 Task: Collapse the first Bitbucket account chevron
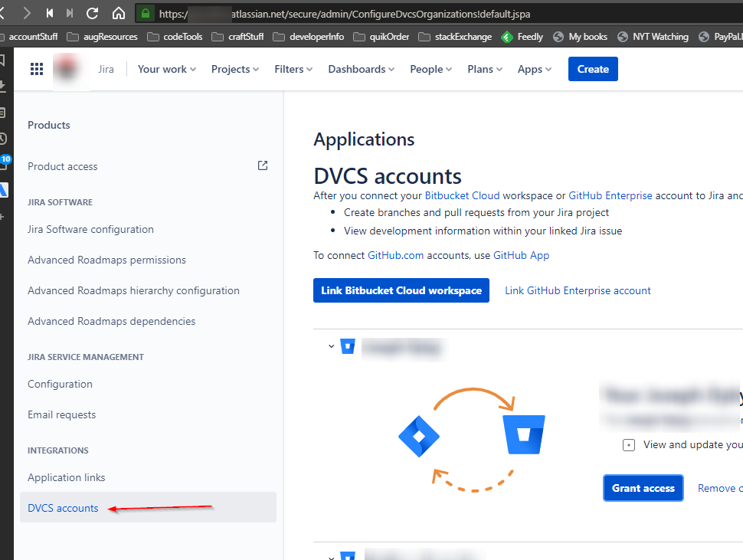click(x=331, y=346)
